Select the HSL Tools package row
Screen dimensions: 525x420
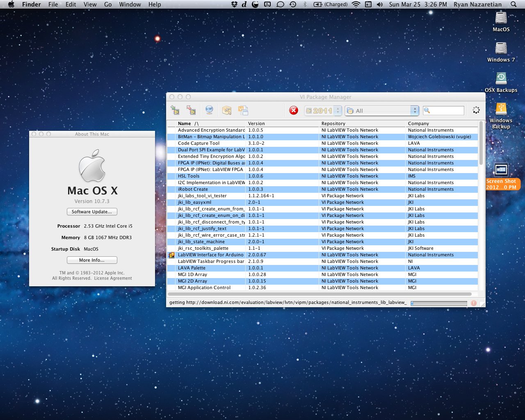(x=322, y=176)
